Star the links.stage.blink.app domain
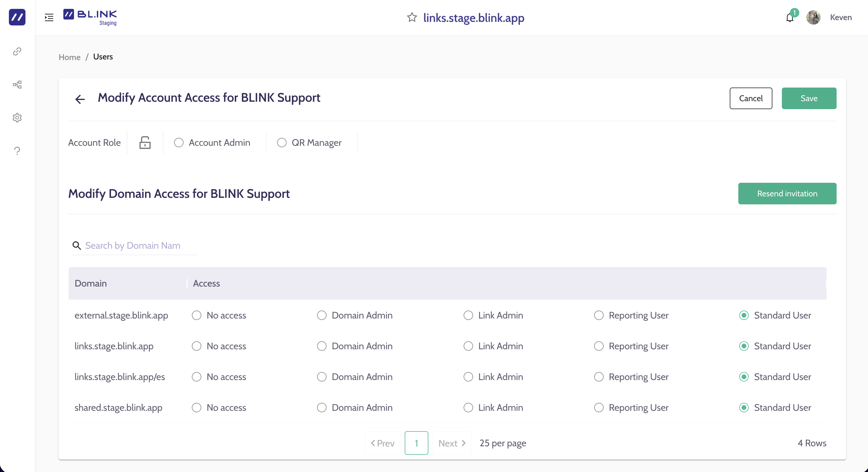The image size is (868, 472). (x=412, y=17)
